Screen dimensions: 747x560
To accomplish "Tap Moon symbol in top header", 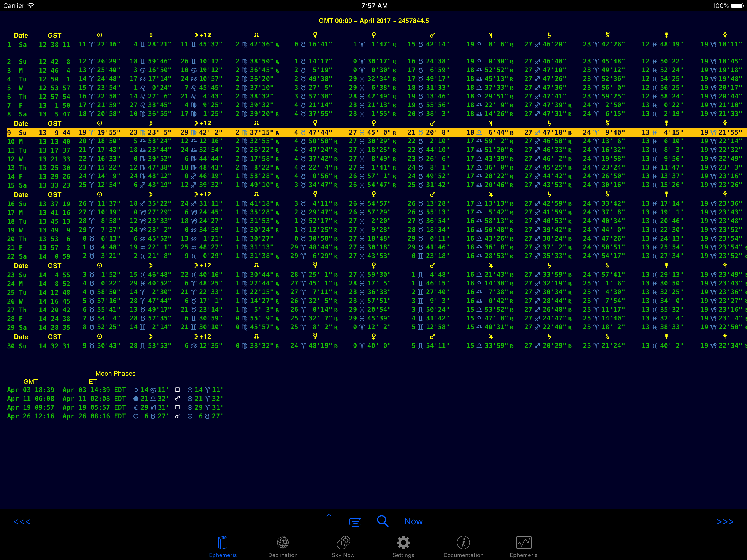I will point(151,35).
